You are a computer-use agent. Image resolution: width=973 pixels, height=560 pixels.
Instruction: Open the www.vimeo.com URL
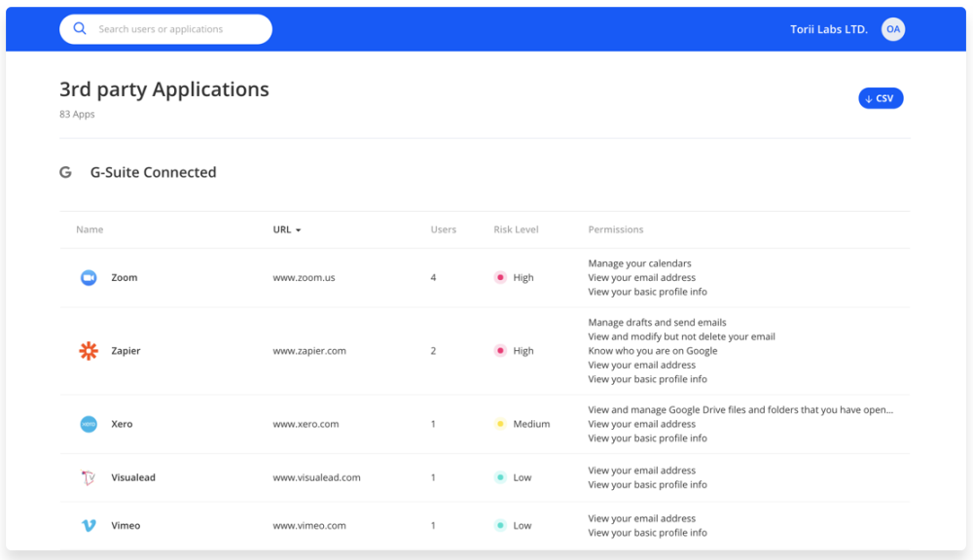click(308, 525)
